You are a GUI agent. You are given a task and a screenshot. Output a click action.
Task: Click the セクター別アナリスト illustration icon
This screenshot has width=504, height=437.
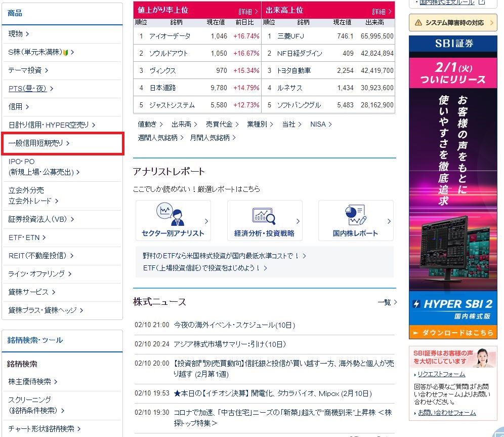click(171, 214)
